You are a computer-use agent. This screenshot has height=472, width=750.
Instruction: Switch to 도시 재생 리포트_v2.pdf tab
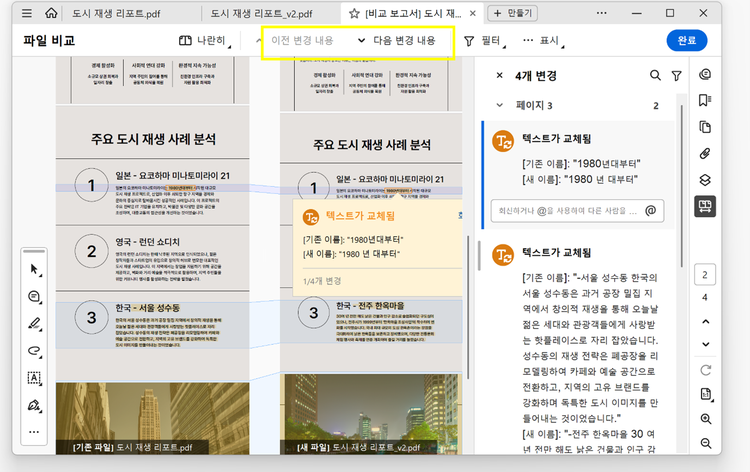tap(262, 14)
